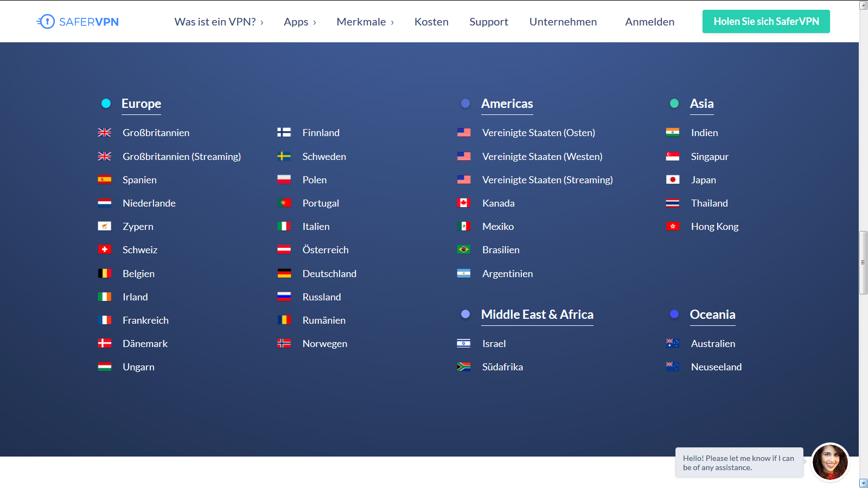The height and width of the screenshot is (488, 868).
Task: Click the chat assistance message bubble
Action: [739, 463]
